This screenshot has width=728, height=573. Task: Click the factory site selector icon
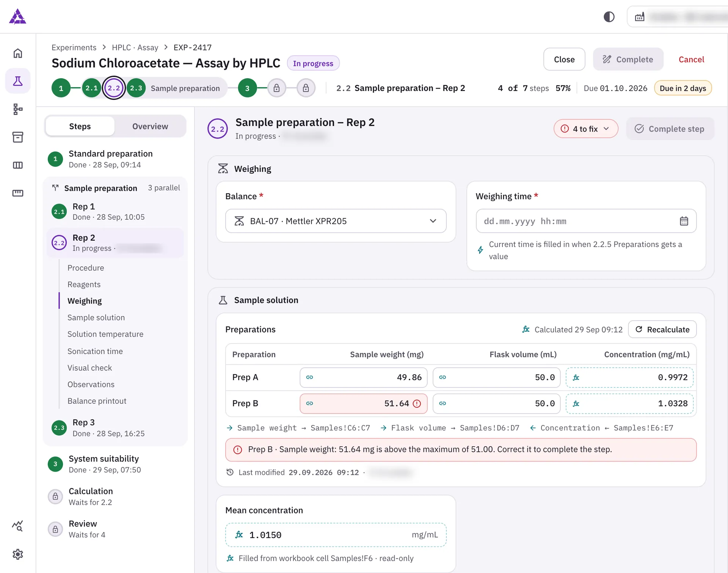(640, 17)
